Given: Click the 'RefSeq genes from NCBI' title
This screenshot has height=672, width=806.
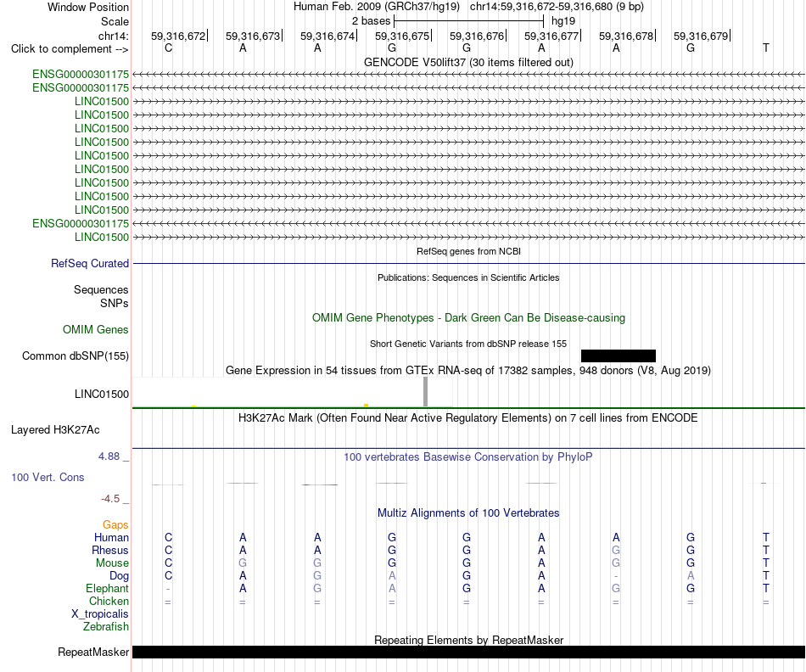Looking at the screenshot, I should [468, 251].
